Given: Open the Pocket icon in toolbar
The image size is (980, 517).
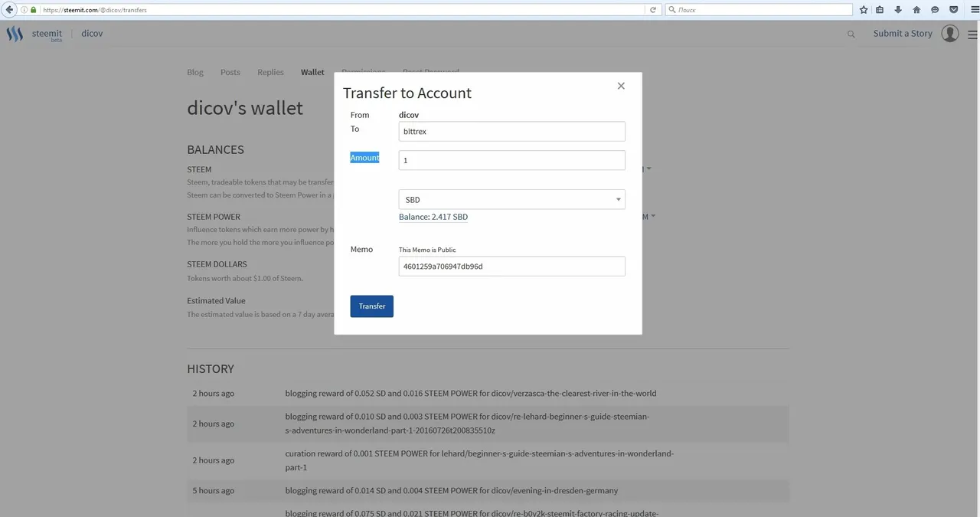Looking at the screenshot, I should [x=954, y=10].
